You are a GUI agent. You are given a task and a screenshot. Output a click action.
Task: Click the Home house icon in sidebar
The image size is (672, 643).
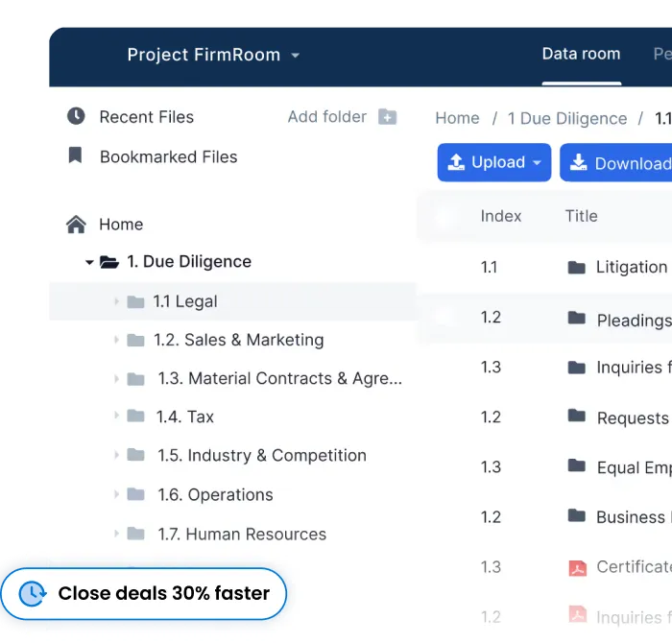[x=76, y=224]
